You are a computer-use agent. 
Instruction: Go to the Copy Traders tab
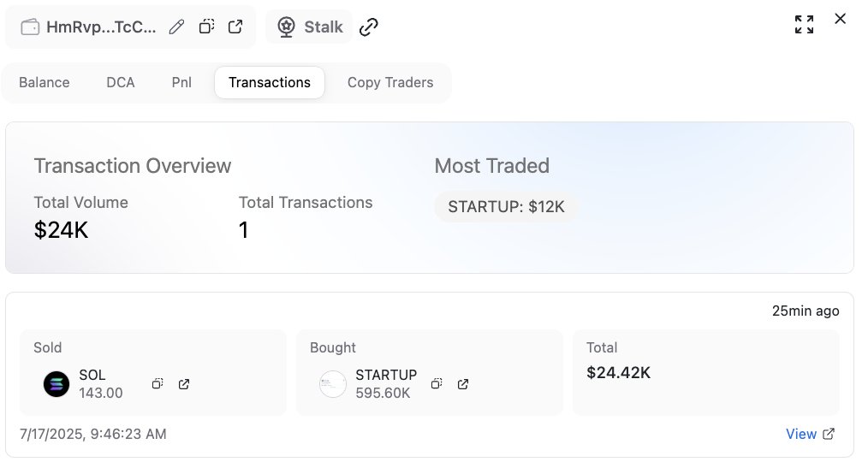click(x=390, y=82)
